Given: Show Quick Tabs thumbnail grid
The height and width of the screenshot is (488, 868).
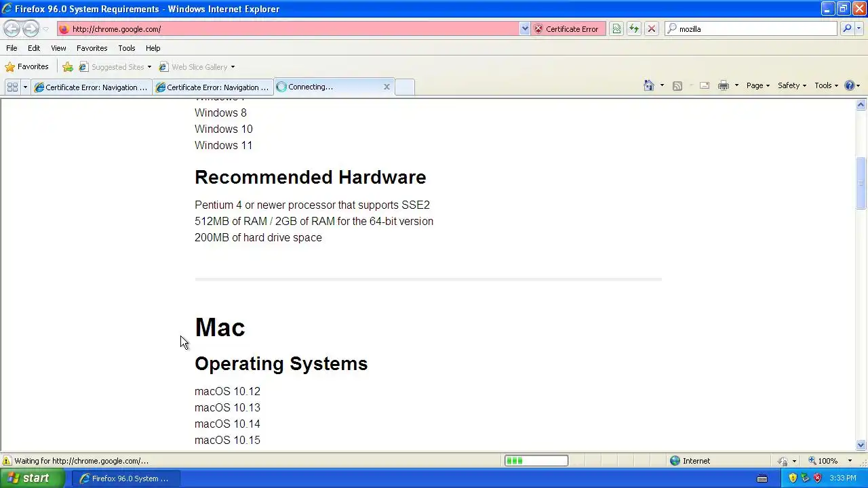Looking at the screenshot, I should (12, 87).
